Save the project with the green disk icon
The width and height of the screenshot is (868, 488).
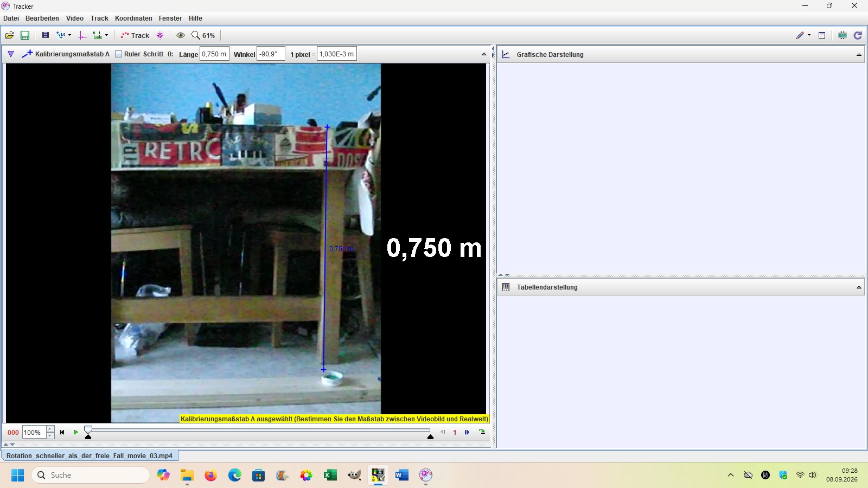(25, 35)
